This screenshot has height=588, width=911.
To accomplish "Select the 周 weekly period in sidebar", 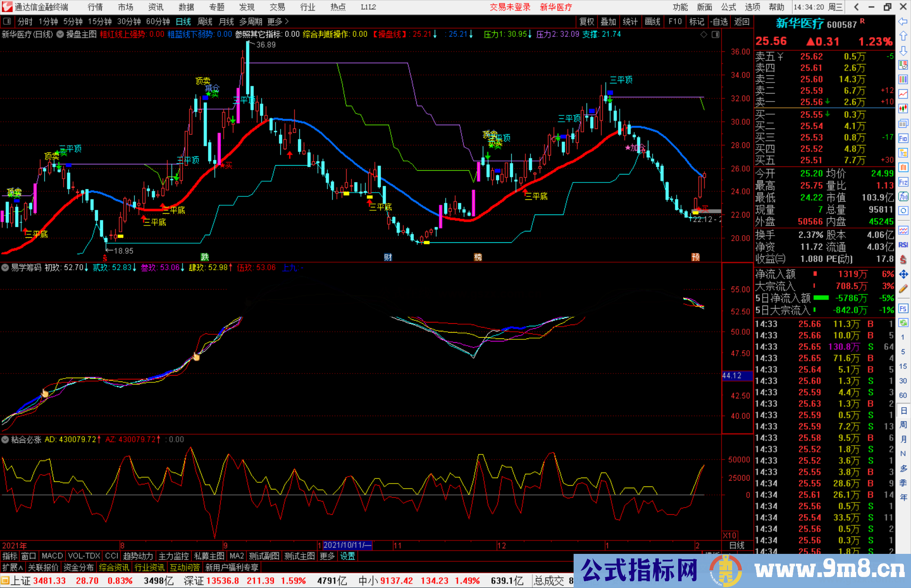I will (903, 424).
